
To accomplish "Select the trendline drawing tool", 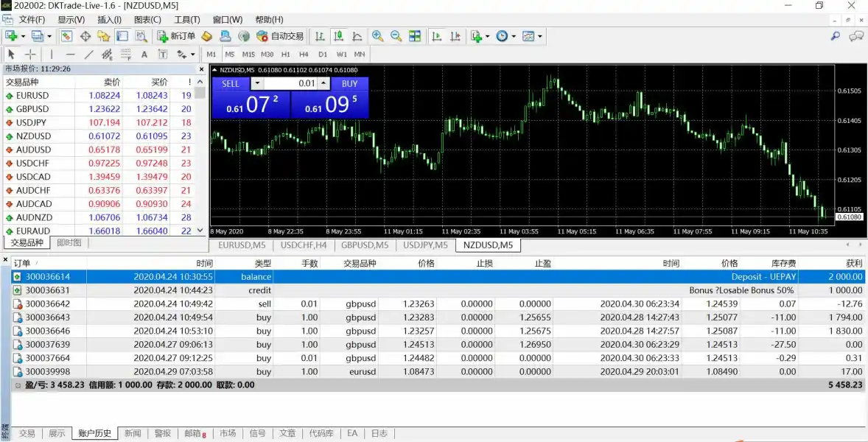I will (x=89, y=55).
